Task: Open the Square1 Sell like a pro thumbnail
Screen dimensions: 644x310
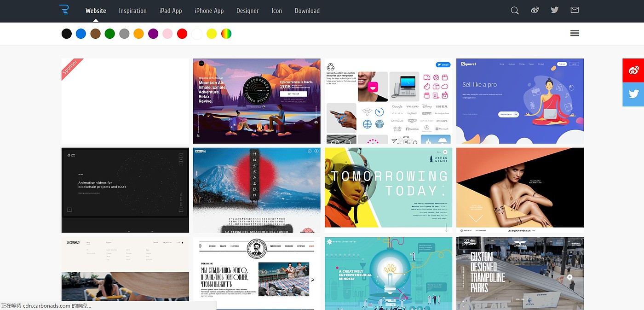Action: [520, 101]
